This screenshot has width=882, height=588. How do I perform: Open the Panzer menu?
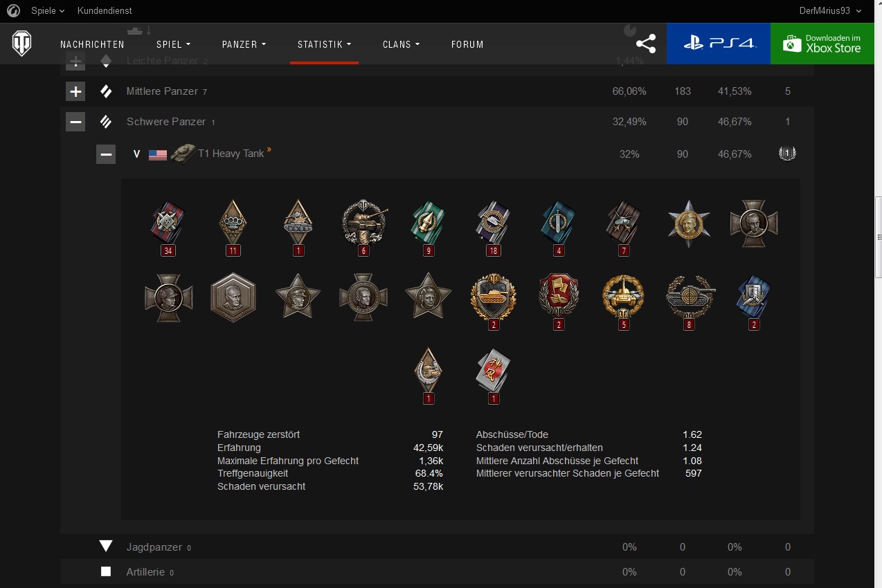[244, 44]
